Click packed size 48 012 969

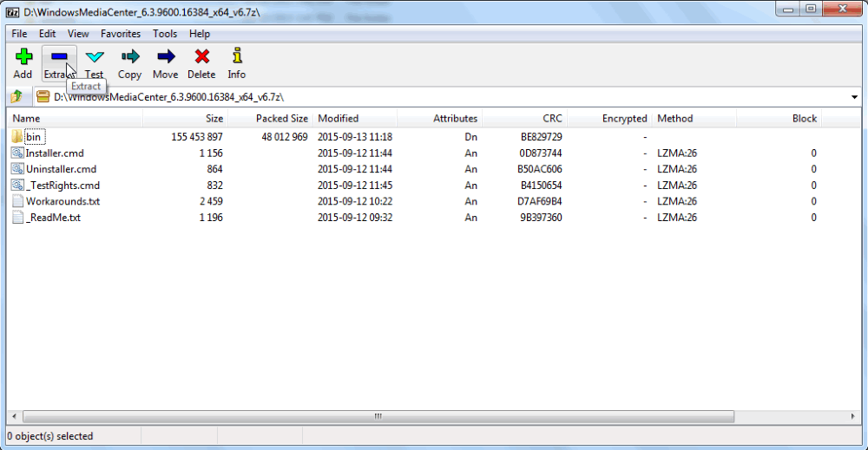(x=285, y=137)
